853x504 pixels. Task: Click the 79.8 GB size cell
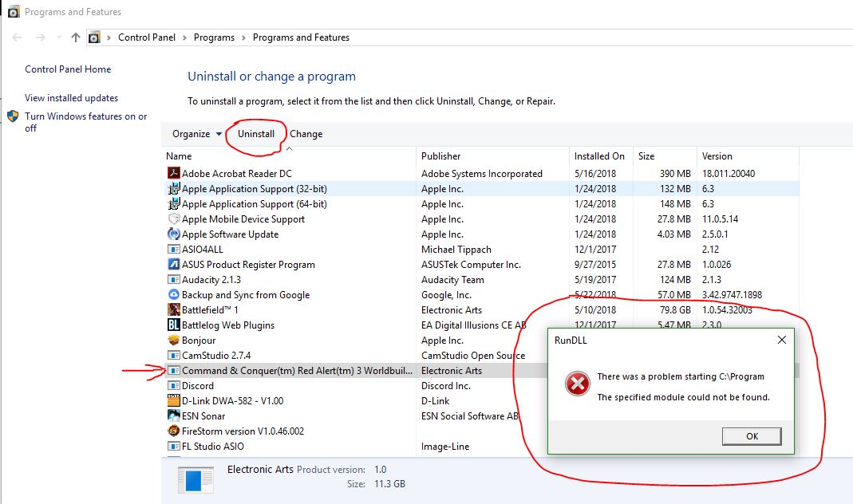(x=676, y=310)
